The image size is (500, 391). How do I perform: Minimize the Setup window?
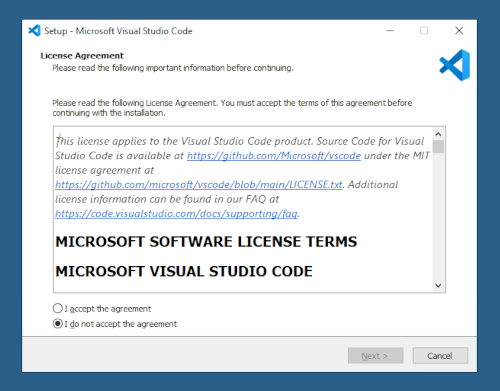pyautogui.click(x=390, y=31)
